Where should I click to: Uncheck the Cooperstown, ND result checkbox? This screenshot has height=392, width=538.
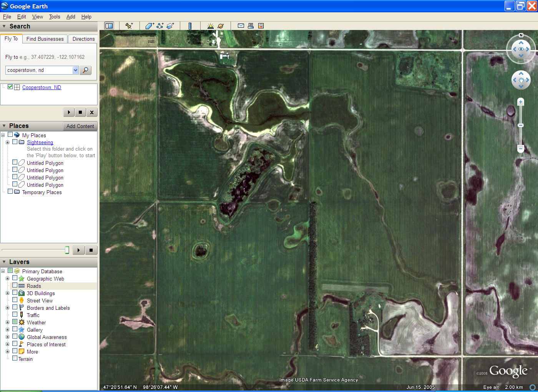coord(10,87)
